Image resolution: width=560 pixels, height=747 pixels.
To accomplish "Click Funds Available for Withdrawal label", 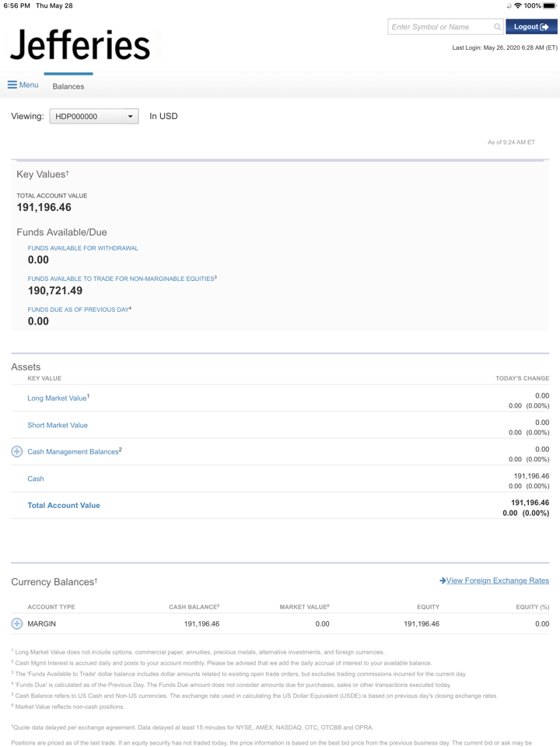I will pos(83,248).
